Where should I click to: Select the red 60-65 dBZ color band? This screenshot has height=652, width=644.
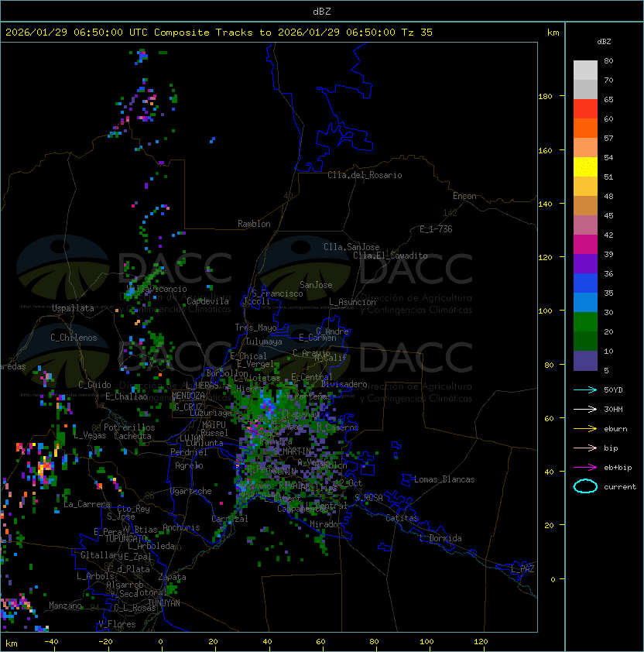585,109
